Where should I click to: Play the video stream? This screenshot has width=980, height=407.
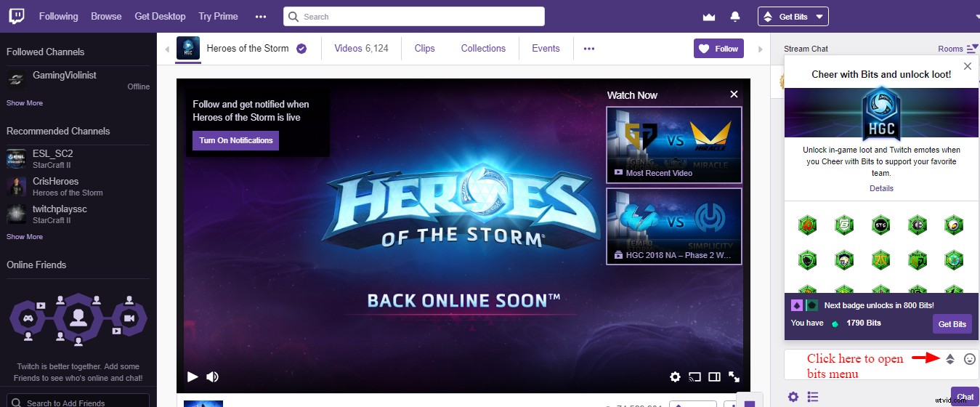[193, 376]
